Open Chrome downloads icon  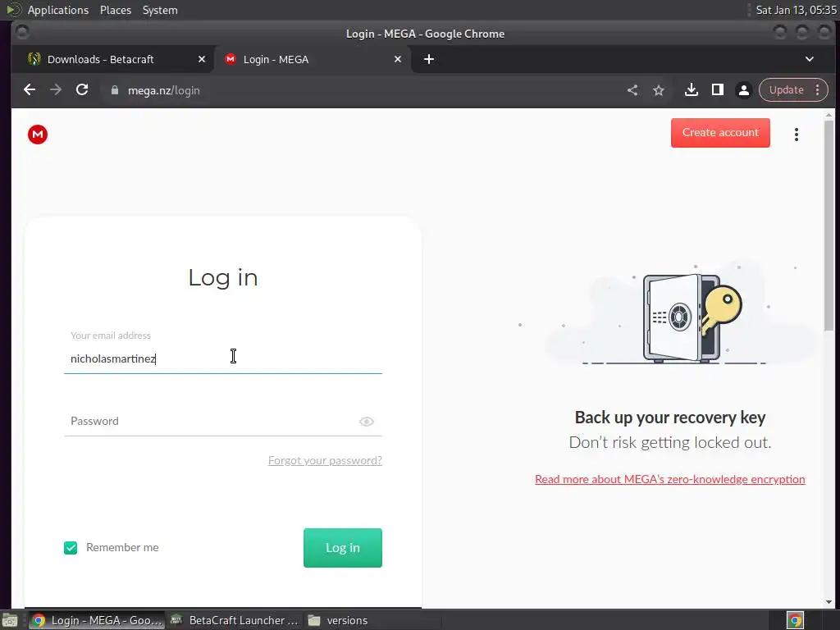coord(692,90)
